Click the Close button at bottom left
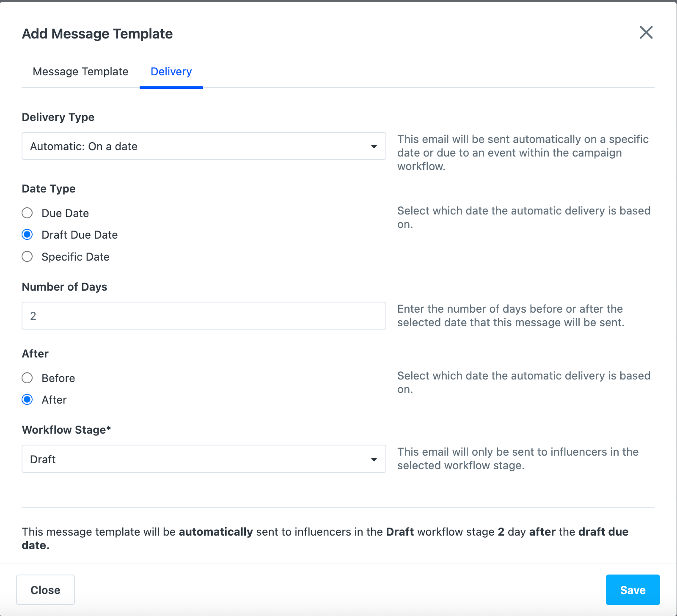The width and height of the screenshot is (677, 616). click(45, 590)
